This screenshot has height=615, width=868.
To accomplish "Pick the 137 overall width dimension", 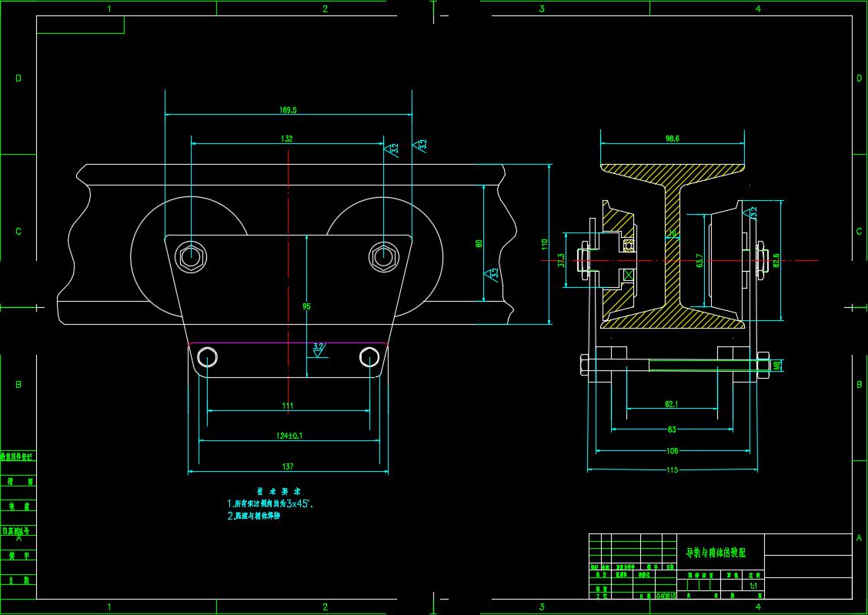I will click(x=288, y=466).
